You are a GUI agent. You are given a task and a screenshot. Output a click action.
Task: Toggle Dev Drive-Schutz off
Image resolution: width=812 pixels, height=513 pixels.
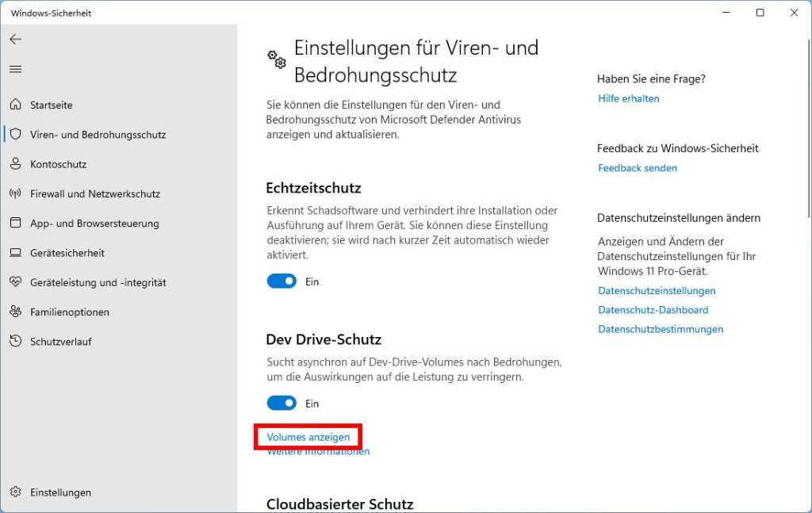(x=281, y=403)
